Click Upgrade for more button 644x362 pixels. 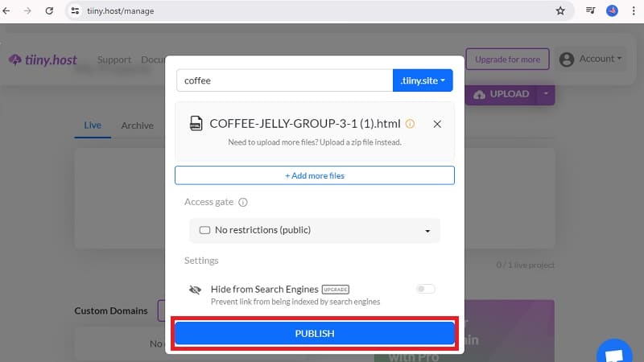point(508,60)
